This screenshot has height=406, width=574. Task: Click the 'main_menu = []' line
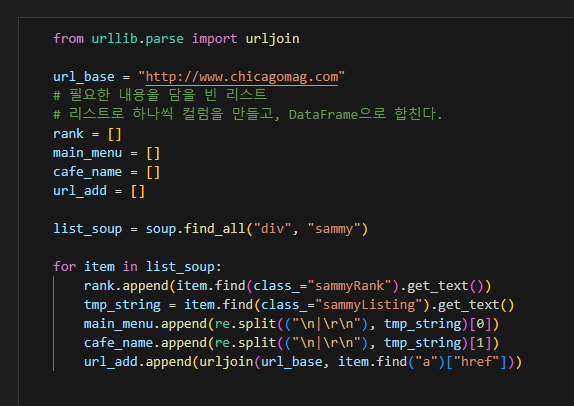click(x=106, y=153)
